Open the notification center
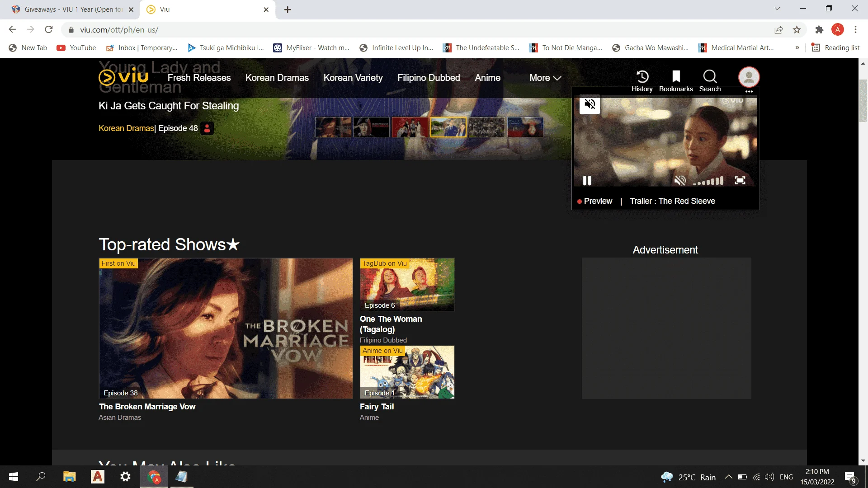The width and height of the screenshot is (868, 488). coord(850,477)
